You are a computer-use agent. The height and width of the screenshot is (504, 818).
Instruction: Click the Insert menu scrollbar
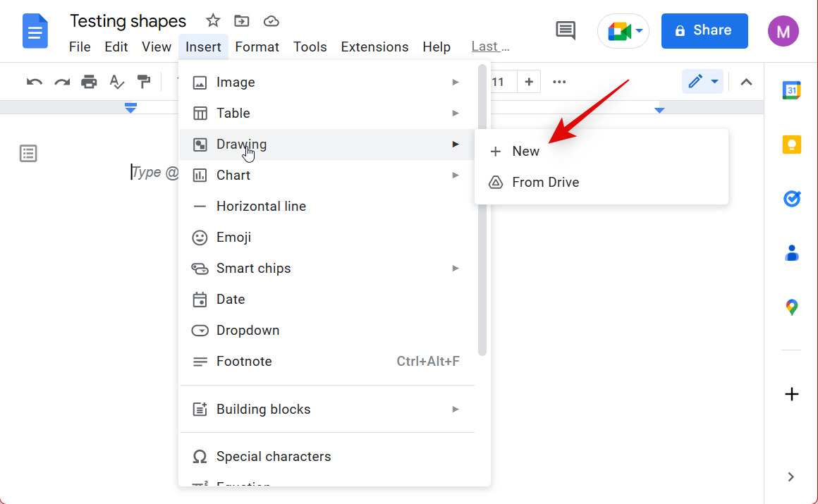pos(482,210)
